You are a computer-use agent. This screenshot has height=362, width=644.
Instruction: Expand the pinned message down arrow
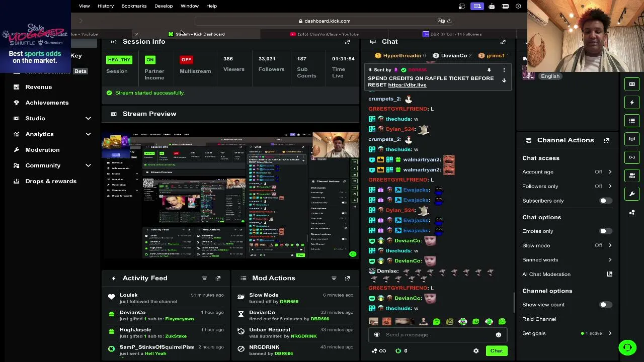504,81
